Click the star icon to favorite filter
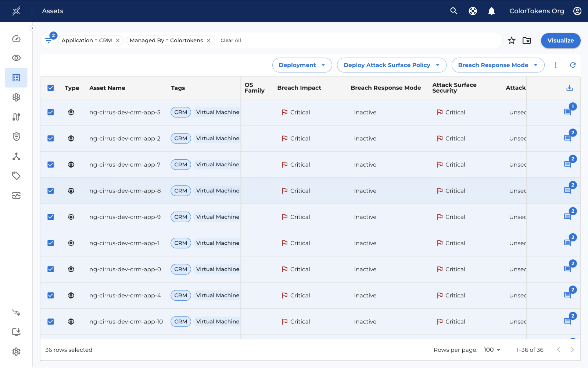588x368 pixels. (512, 40)
